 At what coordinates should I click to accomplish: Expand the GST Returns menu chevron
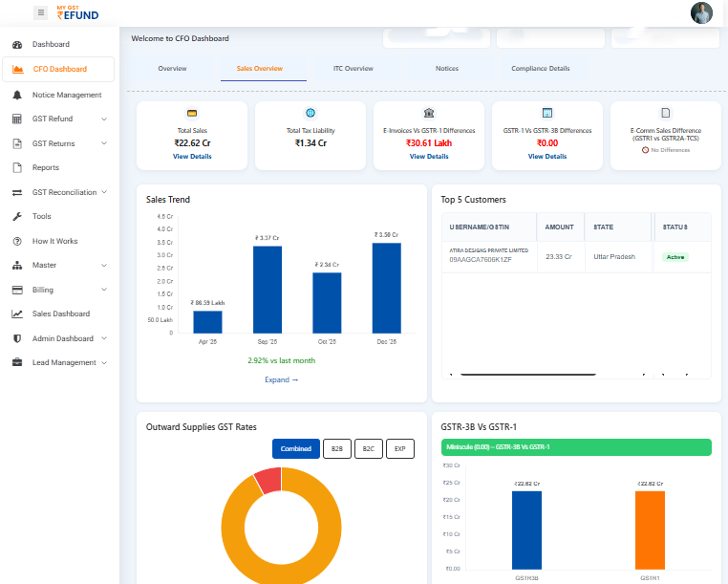104,143
